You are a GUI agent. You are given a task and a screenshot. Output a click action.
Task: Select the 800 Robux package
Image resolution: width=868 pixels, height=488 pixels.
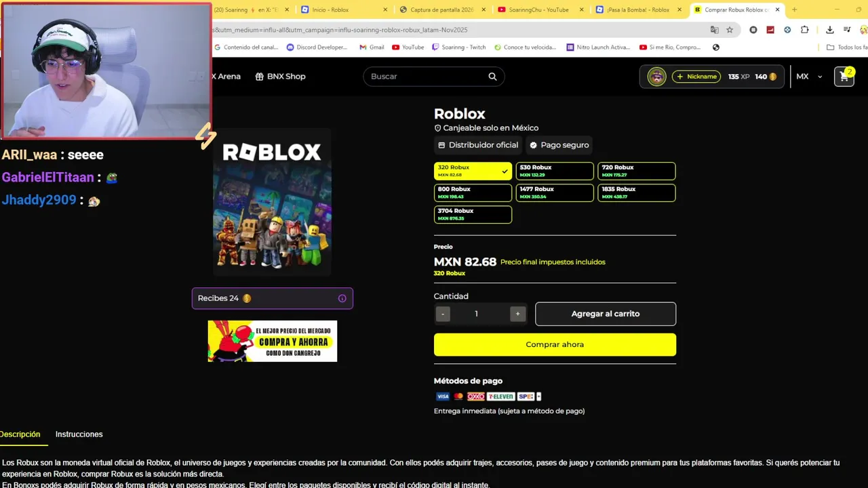tap(473, 192)
